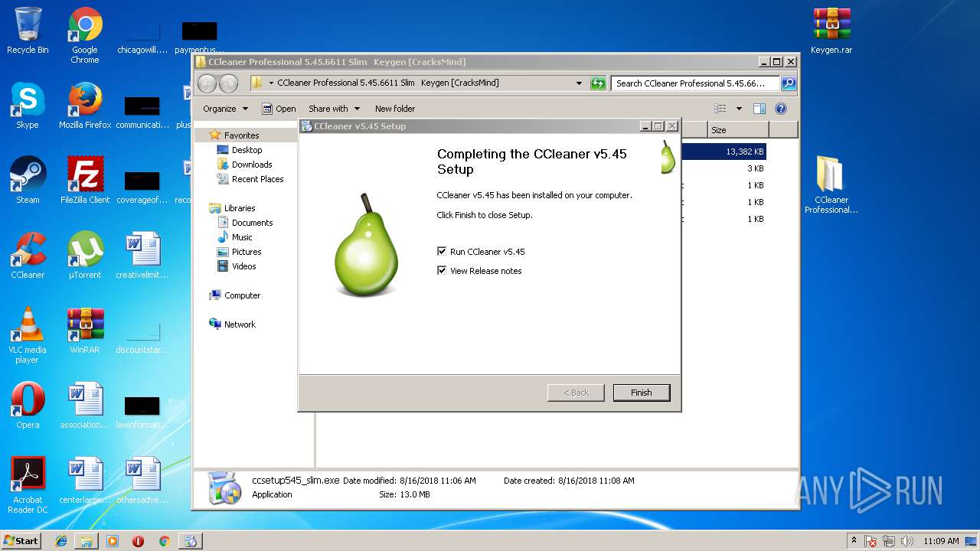
Task: Open othersadve Word document on desktop
Action: (x=142, y=481)
